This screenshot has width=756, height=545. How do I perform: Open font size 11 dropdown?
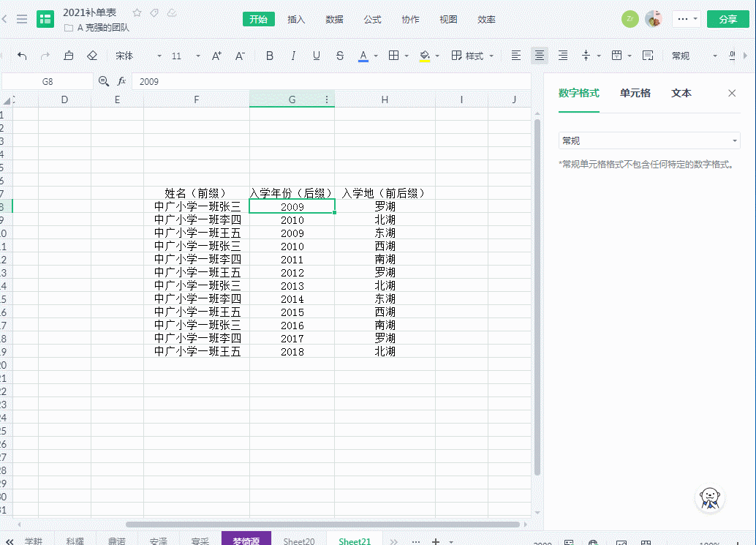(186, 56)
